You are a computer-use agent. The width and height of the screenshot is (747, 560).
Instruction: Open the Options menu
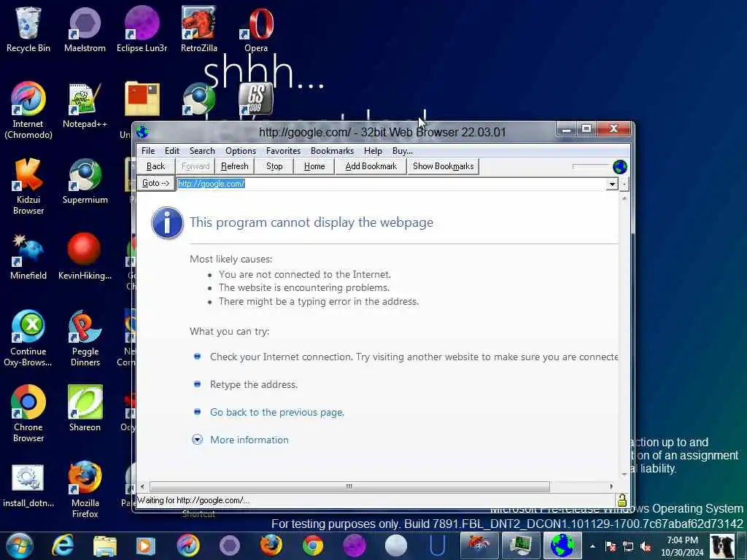241,151
